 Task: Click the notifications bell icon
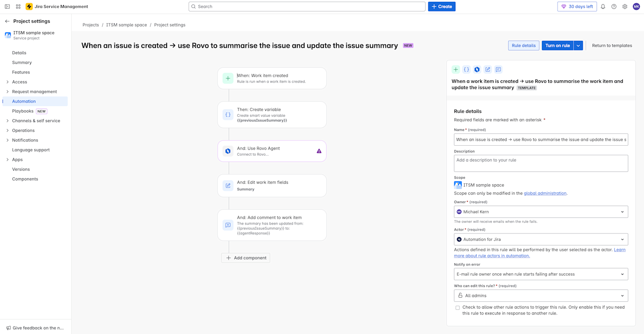click(x=603, y=7)
